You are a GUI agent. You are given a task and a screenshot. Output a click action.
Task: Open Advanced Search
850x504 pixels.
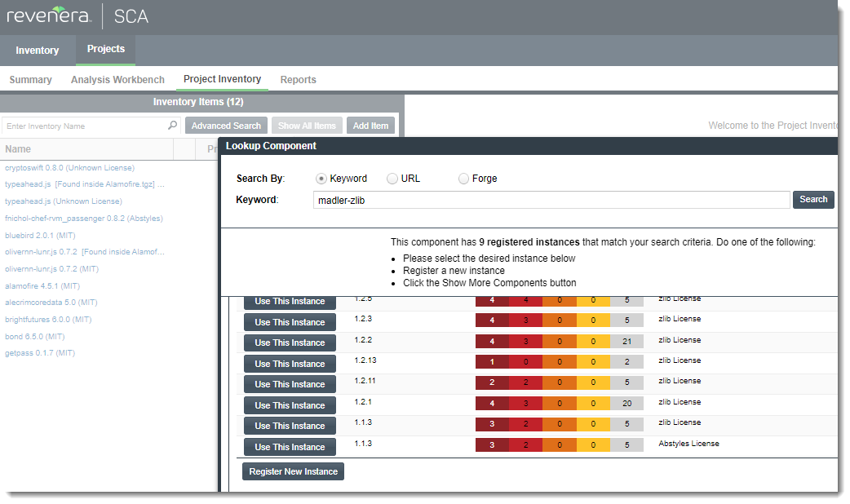coord(226,126)
